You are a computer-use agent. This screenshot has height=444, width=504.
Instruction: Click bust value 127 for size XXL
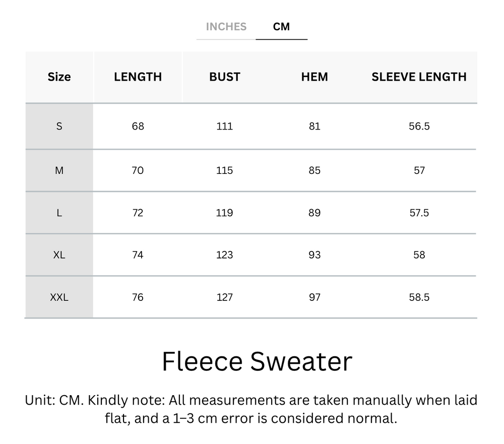[225, 297]
